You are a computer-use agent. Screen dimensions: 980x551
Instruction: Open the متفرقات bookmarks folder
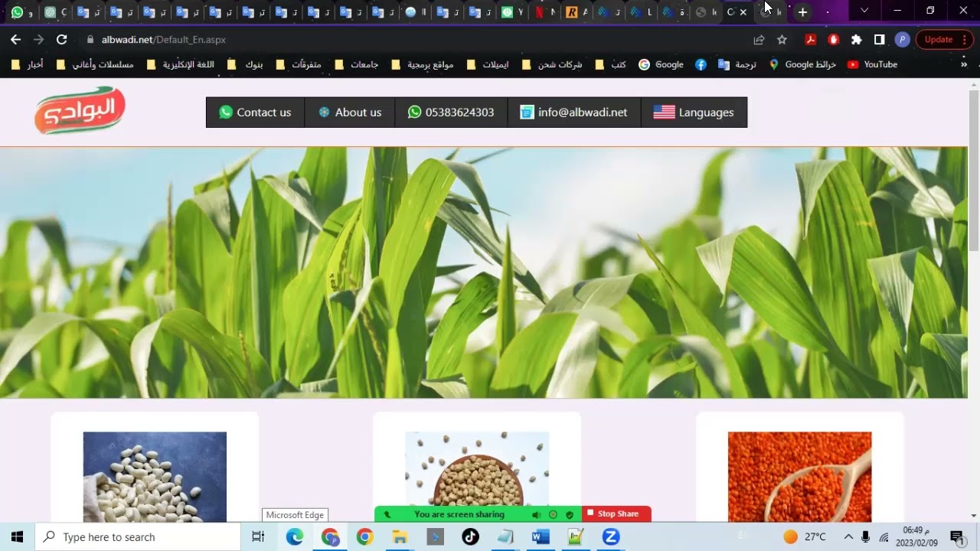(x=299, y=64)
